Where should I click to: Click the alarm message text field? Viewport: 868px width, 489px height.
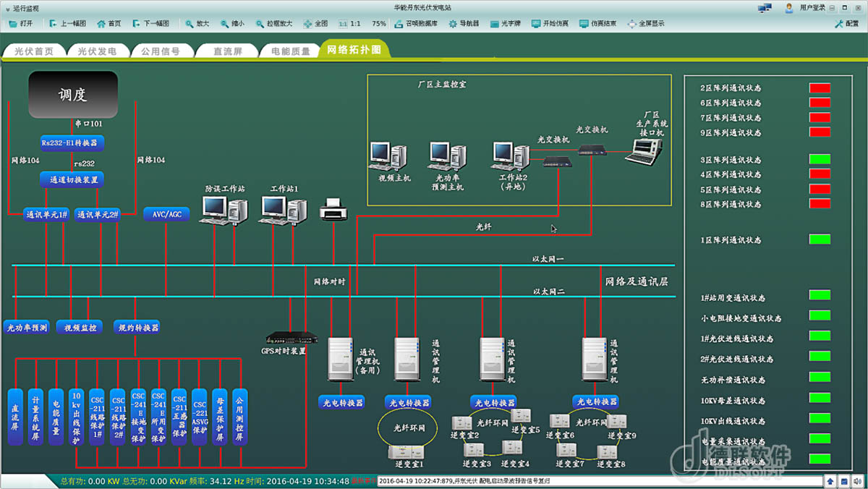600,481
